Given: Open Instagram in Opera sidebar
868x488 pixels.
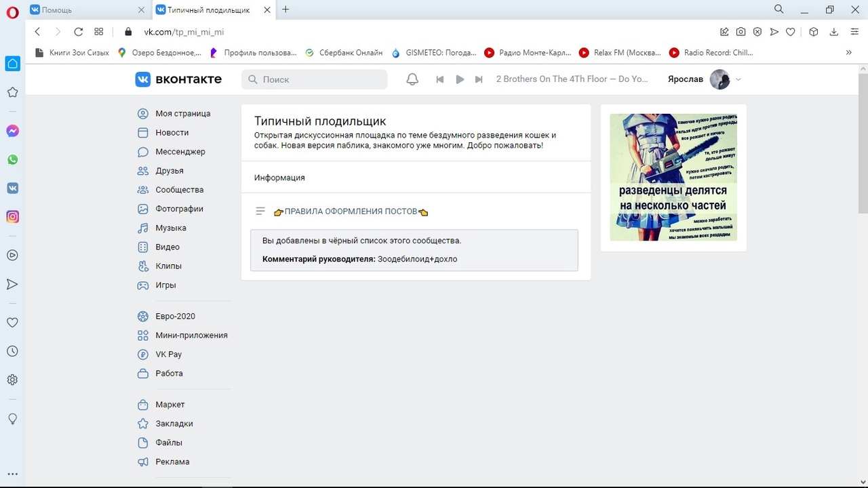Looking at the screenshot, I should [x=12, y=217].
